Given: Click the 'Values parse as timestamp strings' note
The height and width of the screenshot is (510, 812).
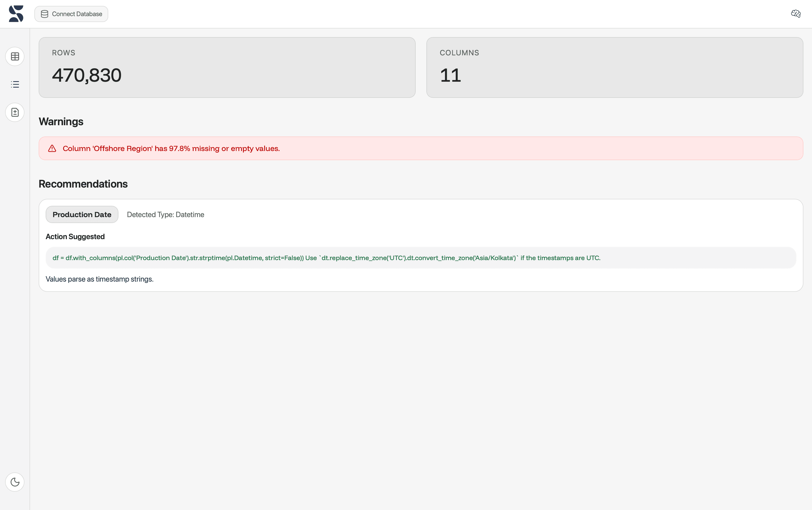Looking at the screenshot, I should pyautogui.click(x=99, y=279).
